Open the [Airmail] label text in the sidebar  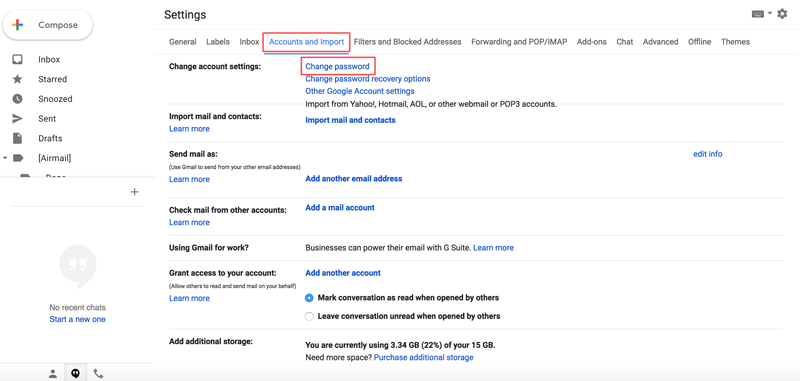coord(55,158)
